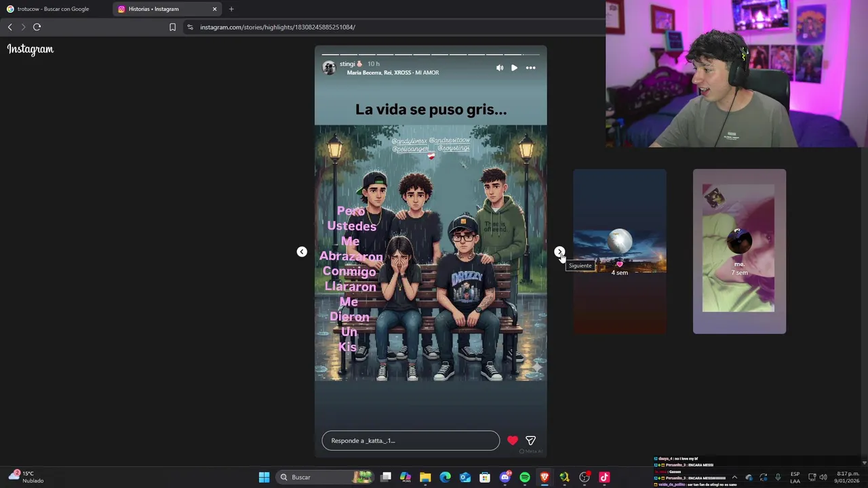
Task: Go back to the previous story arrow
Action: [x=302, y=251]
